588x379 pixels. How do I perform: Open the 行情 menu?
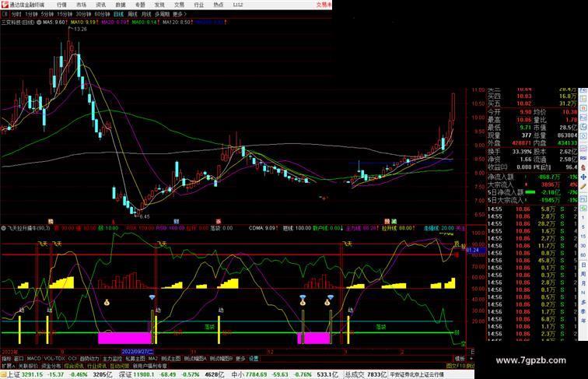coord(61,5)
